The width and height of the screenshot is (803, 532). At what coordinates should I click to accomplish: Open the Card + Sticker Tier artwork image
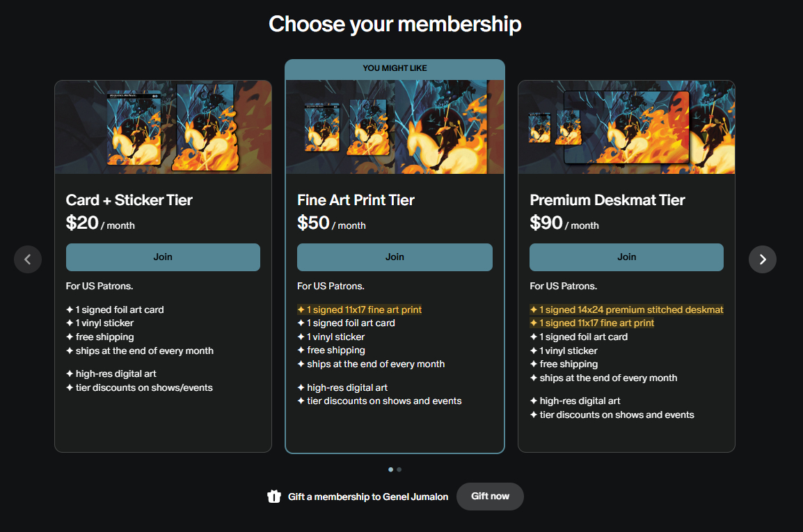click(x=163, y=127)
